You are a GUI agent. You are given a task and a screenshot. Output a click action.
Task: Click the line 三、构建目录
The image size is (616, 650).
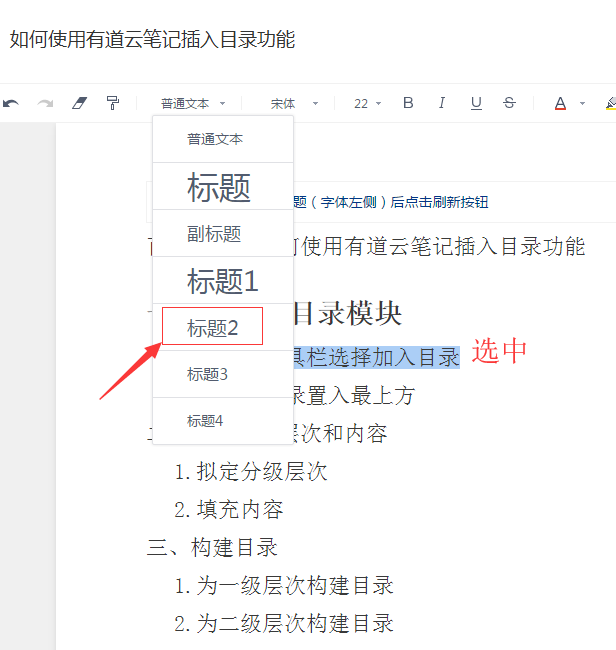point(212,547)
